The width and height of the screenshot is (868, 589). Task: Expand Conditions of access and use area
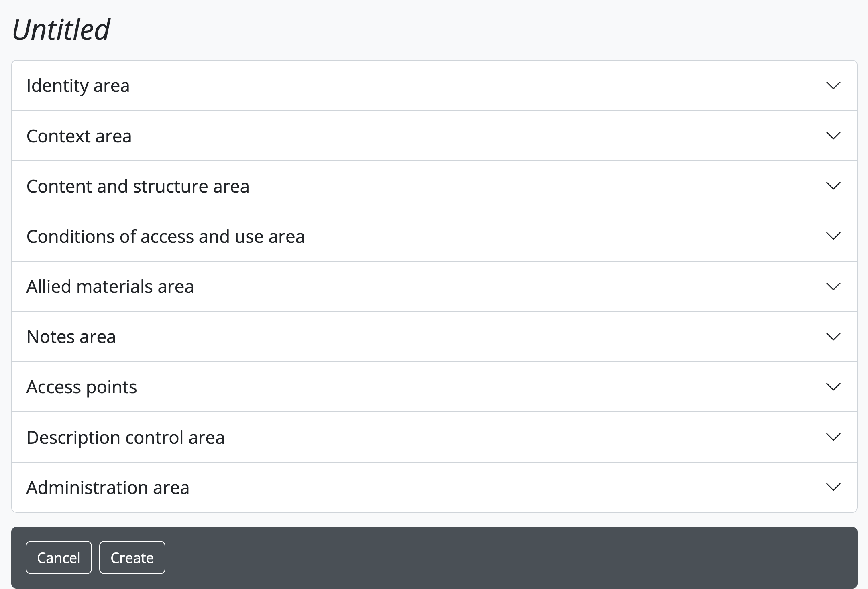click(x=165, y=236)
